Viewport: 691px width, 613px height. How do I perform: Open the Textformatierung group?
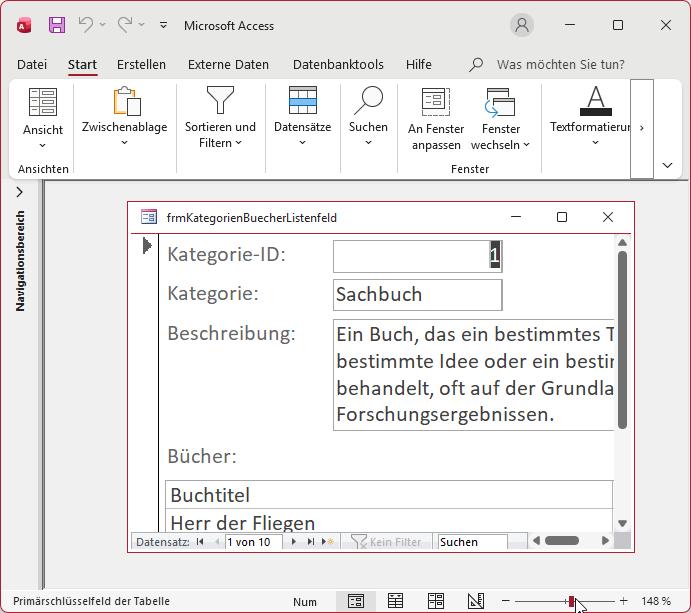[x=591, y=117]
